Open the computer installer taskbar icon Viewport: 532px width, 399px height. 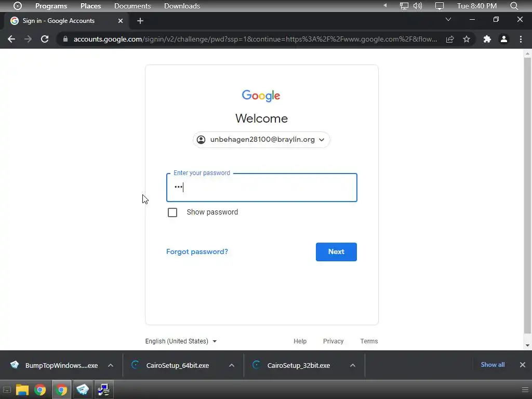point(104,390)
